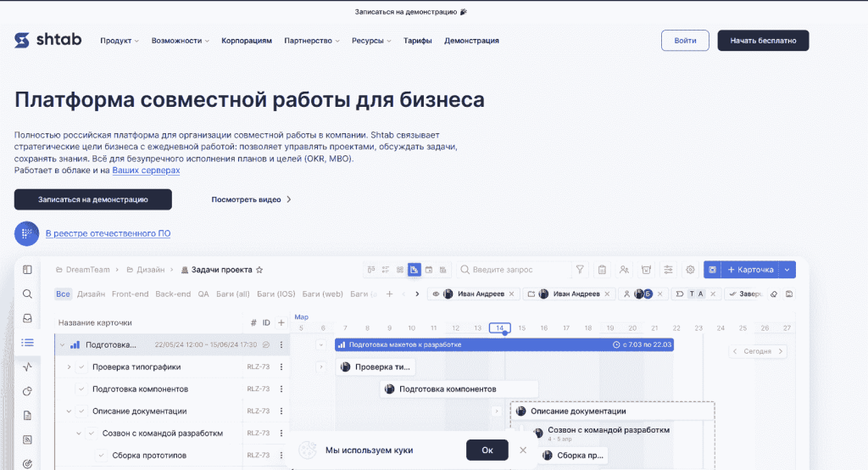Click day 14 marker on timeline
The width and height of the screenshot is (868, 470).
click(x=500, y=328)
